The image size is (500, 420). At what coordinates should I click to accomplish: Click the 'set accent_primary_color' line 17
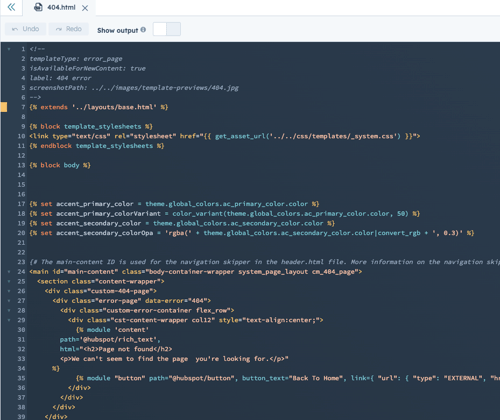pyautogui.click(x=174, y=204)
